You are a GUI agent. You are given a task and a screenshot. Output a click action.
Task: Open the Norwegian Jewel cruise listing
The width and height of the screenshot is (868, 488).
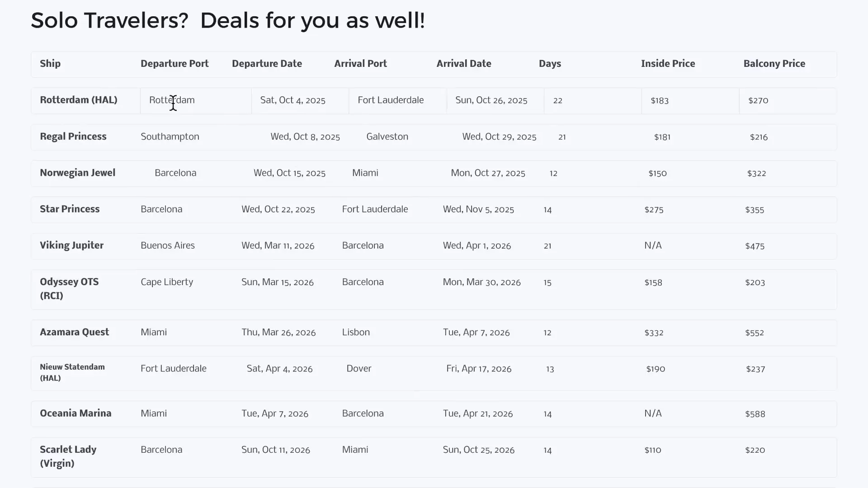click(x=78, y=173)
